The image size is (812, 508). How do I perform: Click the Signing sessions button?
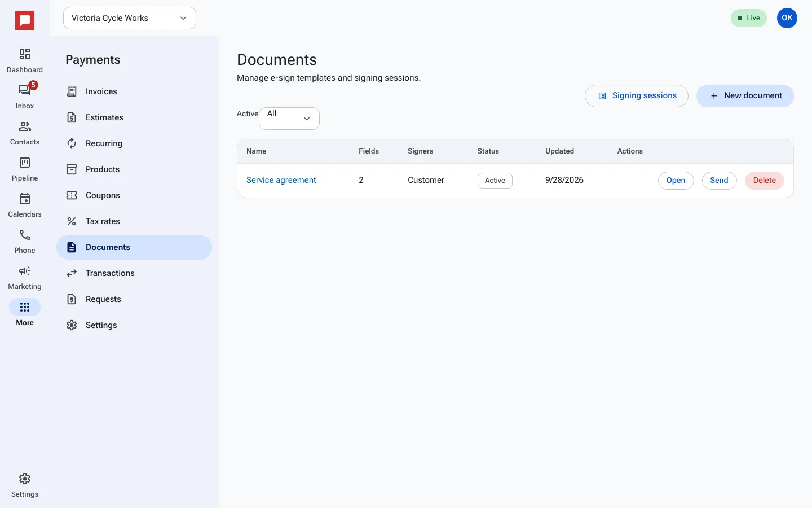coord(637,96)
